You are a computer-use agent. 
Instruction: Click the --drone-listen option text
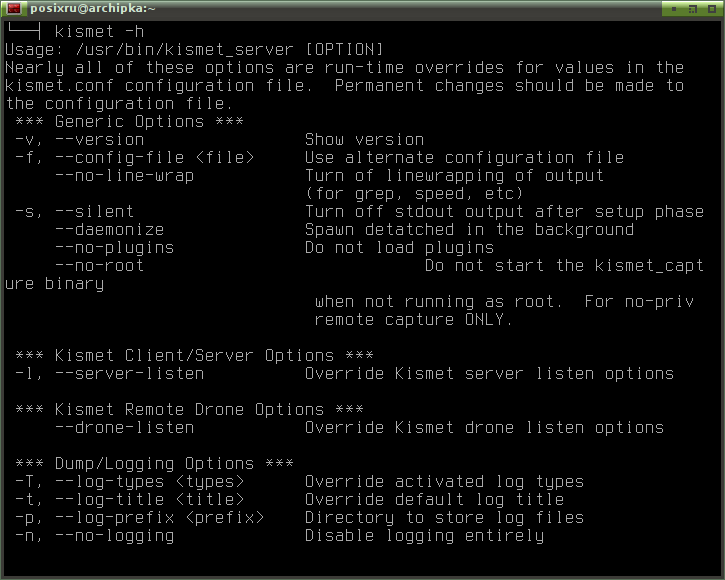click(124, 428)
